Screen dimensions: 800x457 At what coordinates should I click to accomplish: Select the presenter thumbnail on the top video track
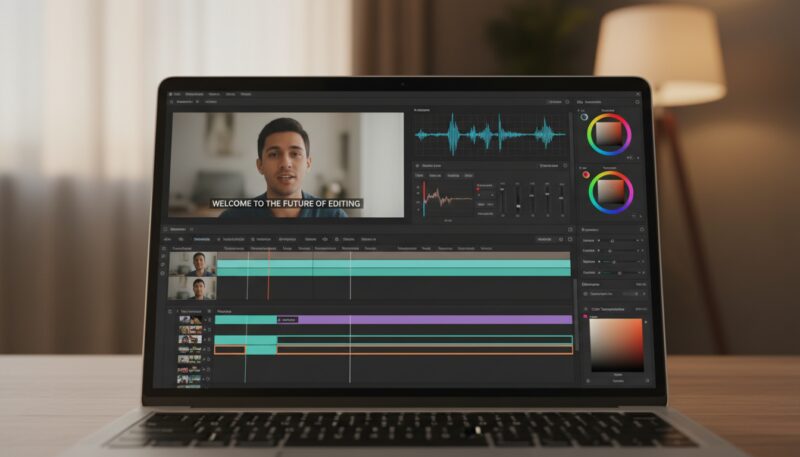193,264
